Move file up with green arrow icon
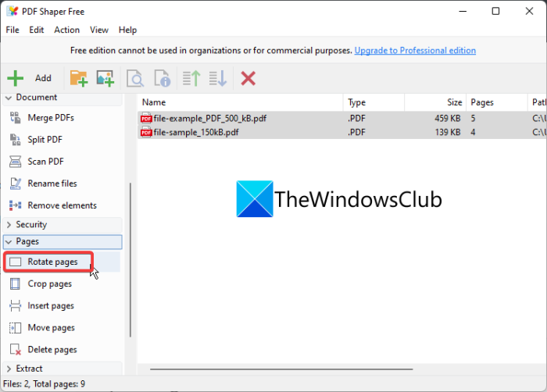 click(191, 78)
